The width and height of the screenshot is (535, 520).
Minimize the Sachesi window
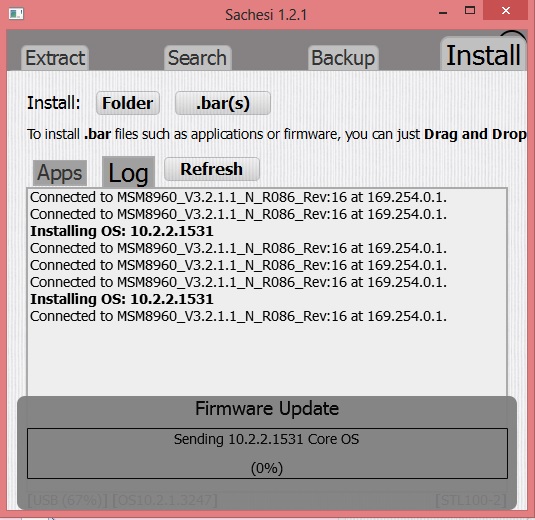coord(443,12)
